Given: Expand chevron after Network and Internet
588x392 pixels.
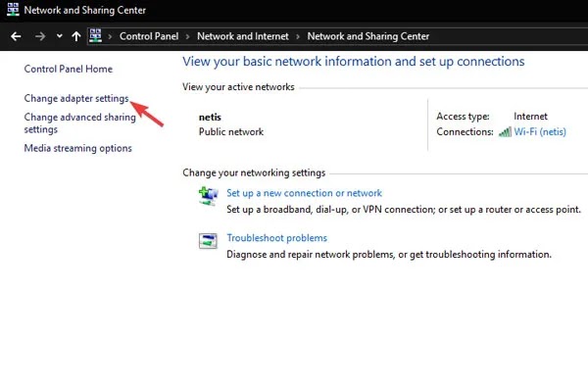Looking at the screenshot, I should point(298,37).
